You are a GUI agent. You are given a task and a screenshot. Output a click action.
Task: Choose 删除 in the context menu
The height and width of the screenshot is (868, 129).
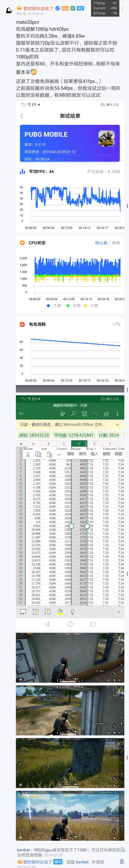pyautogui.click(x=106, y=454)
